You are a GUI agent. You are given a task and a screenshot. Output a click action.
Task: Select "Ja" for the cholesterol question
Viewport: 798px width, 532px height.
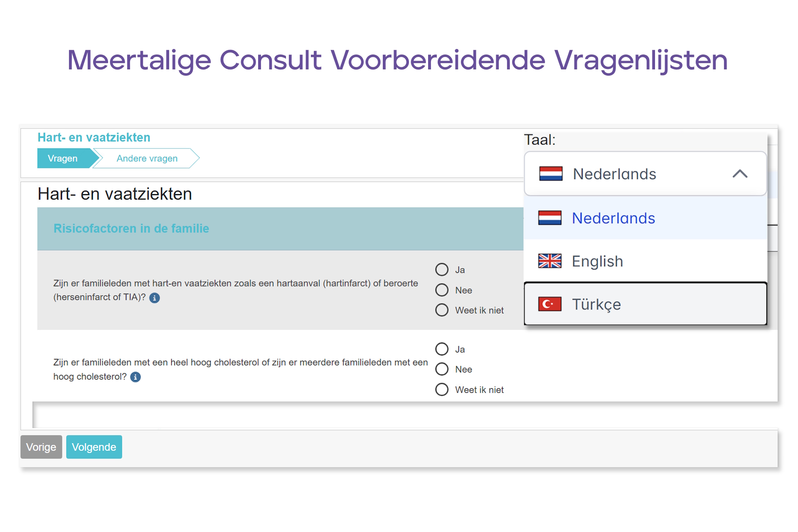click(x=442, y=349)
